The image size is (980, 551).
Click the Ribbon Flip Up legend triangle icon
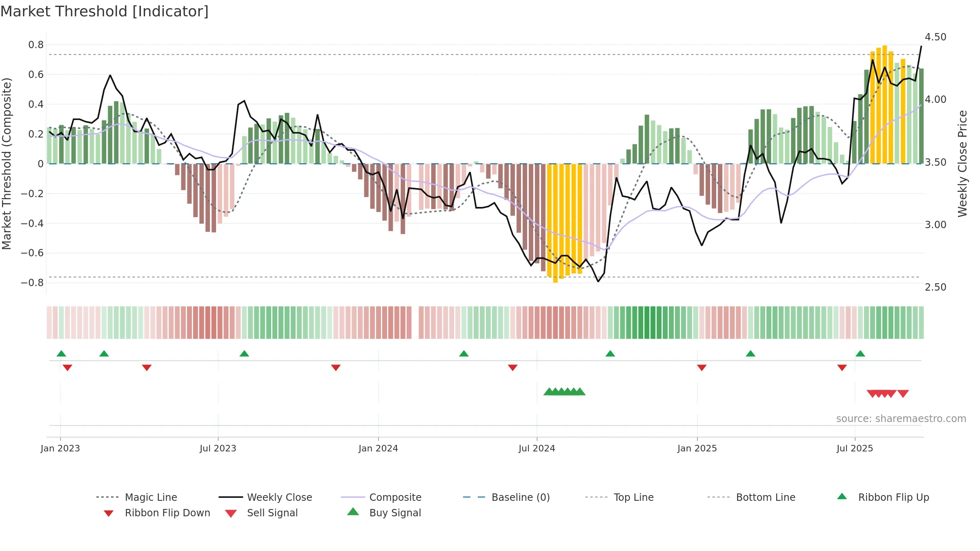(842, 496)
